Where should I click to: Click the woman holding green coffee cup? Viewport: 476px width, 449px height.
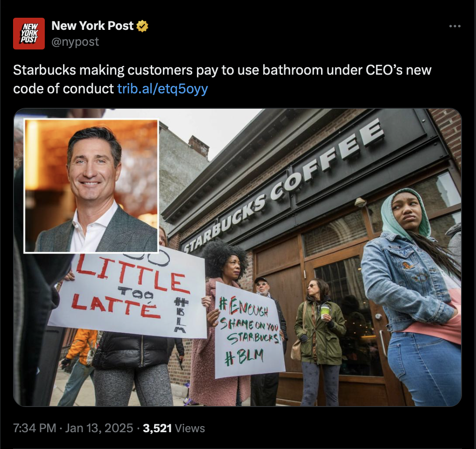pyautogui.click(x=320, y=342)
